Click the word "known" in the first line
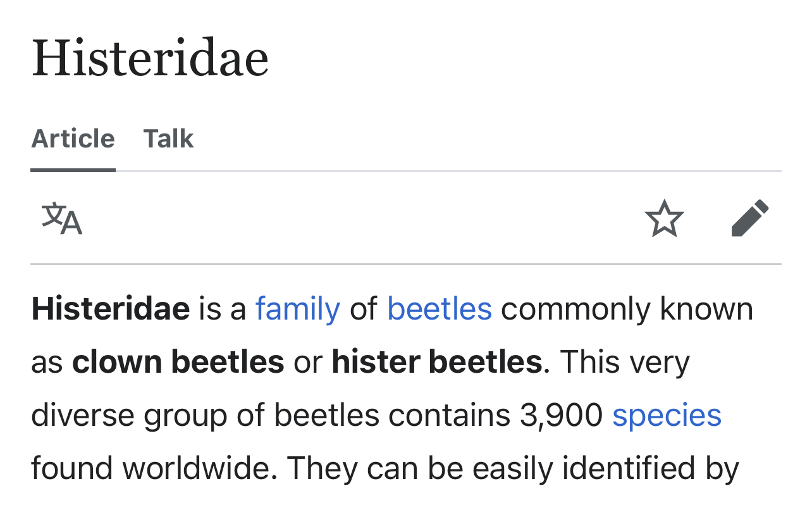This screenshot has width=812, height=505. [706, 309]
